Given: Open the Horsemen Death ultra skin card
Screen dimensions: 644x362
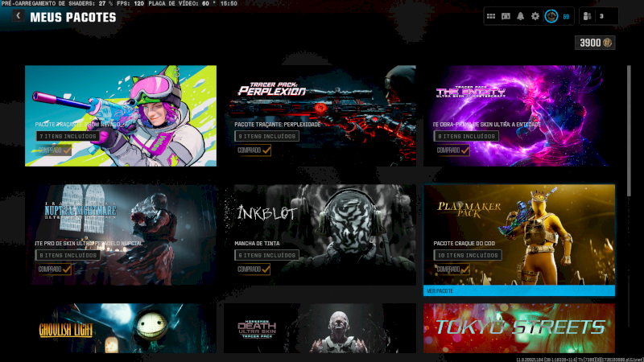Looking at the screenshot, I should [320, 328].
